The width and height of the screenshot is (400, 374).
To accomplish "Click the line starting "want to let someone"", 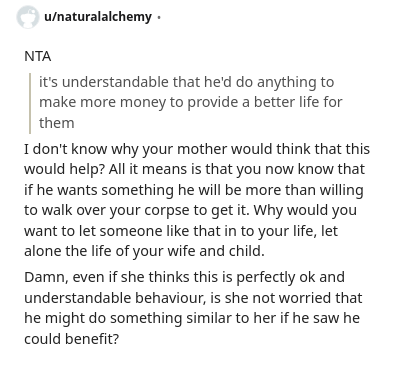I will (x=181, y=231).
